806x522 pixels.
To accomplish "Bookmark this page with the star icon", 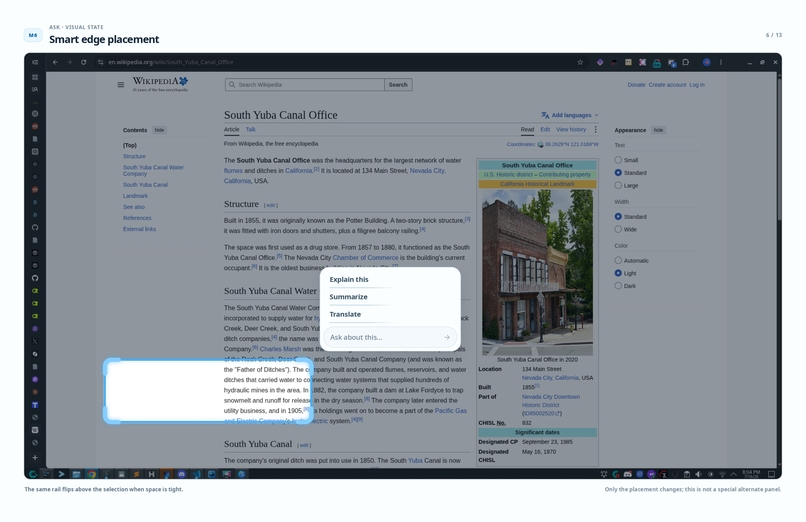I will [x=580, y=62].
